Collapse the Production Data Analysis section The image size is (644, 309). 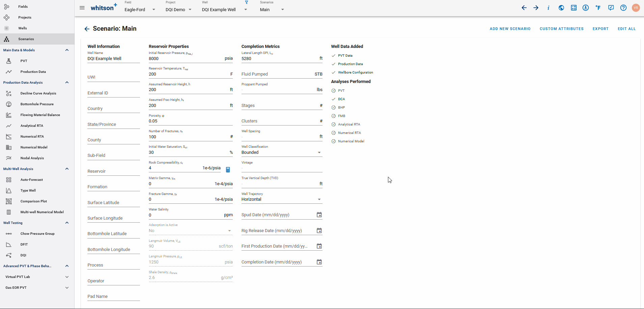(67, 83)
